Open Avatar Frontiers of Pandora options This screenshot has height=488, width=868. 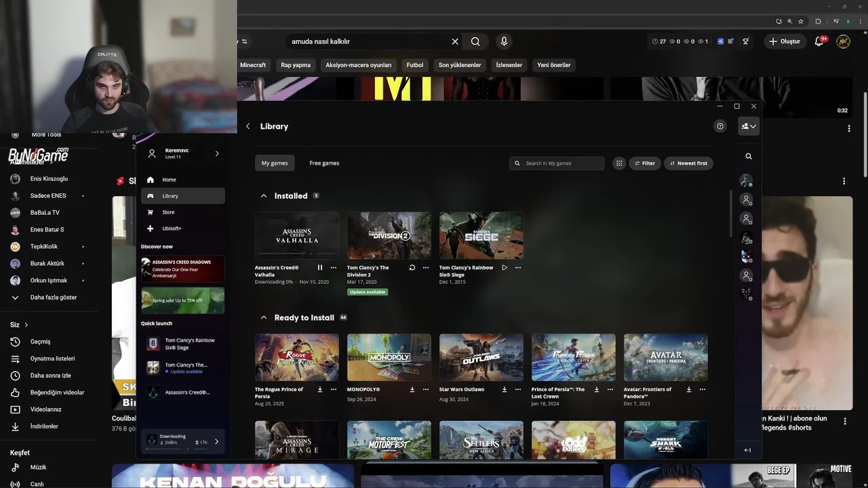pyautogui.click(x=703, y=390)
